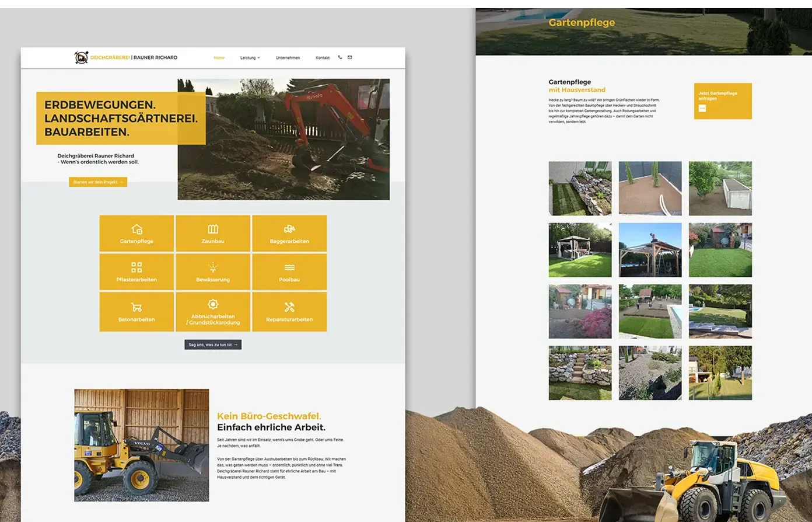Open the Abbrucharbeiten / Grundstücksrodung tile

coord(213,312)
